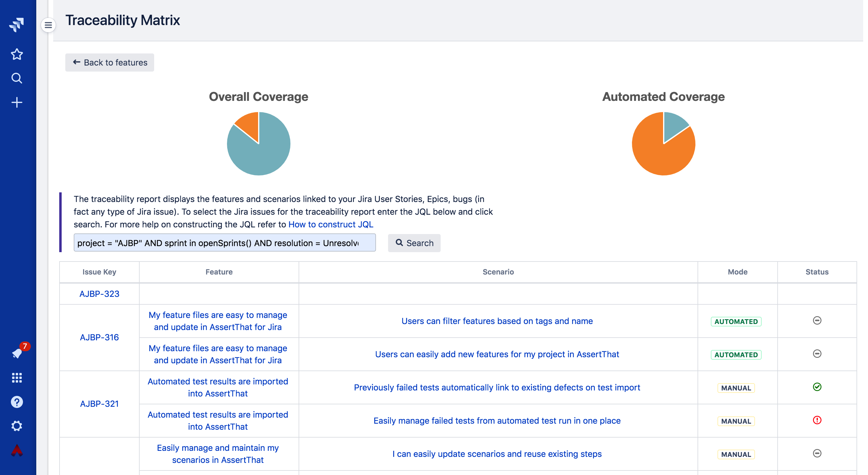
Task: Click the Traceability Matrix page title
Action: pyautogui.click(x=123, y=20)
